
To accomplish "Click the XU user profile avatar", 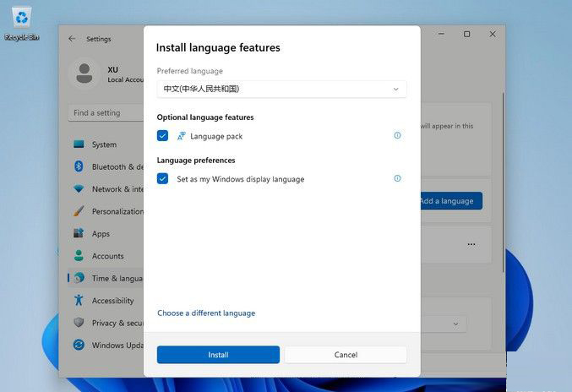I will coord(84,73).
